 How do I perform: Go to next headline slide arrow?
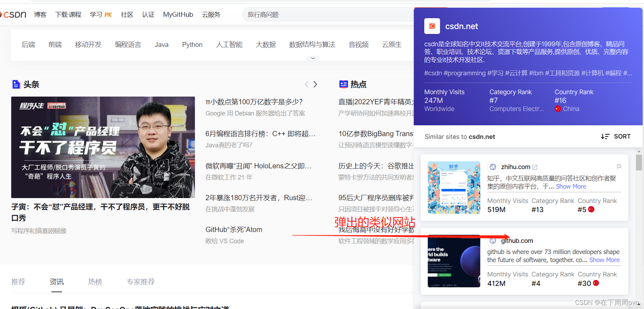(x=315, y=84)
